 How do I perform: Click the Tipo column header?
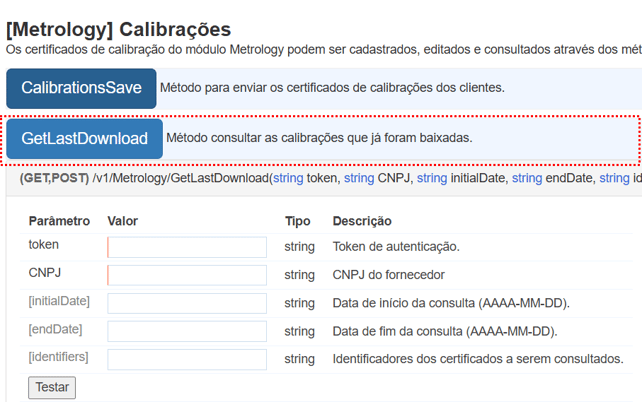[x=297, y=221]
